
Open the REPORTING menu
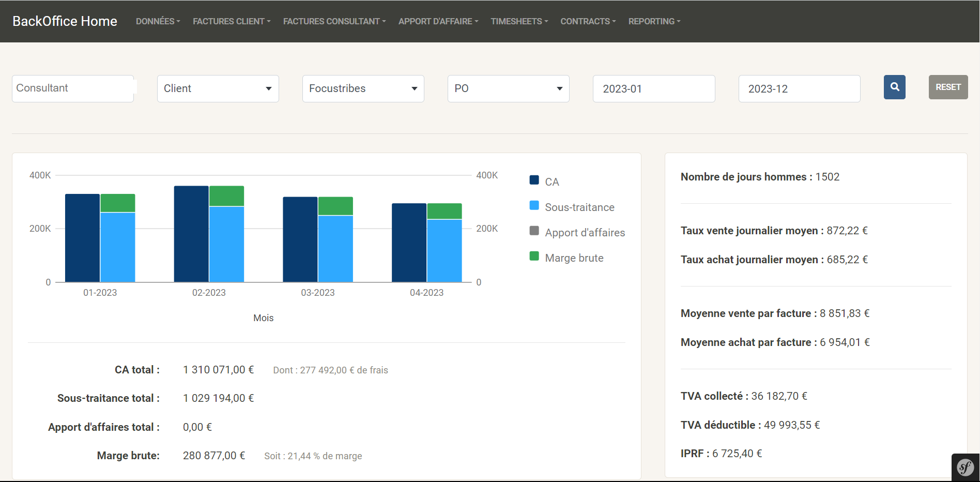(x=654, y=21)
